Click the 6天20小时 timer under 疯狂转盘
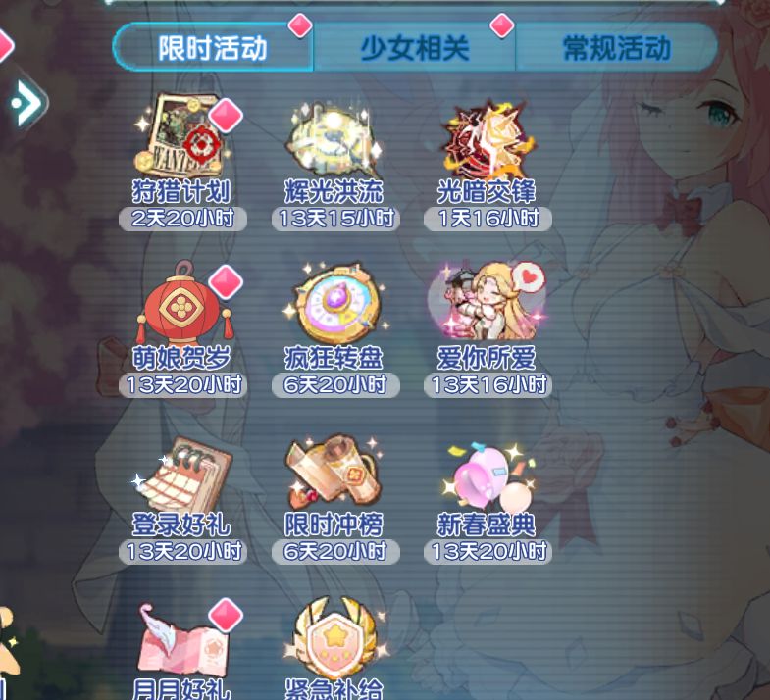The width and height of the screenshot is (770, 700). pos(335,385)
